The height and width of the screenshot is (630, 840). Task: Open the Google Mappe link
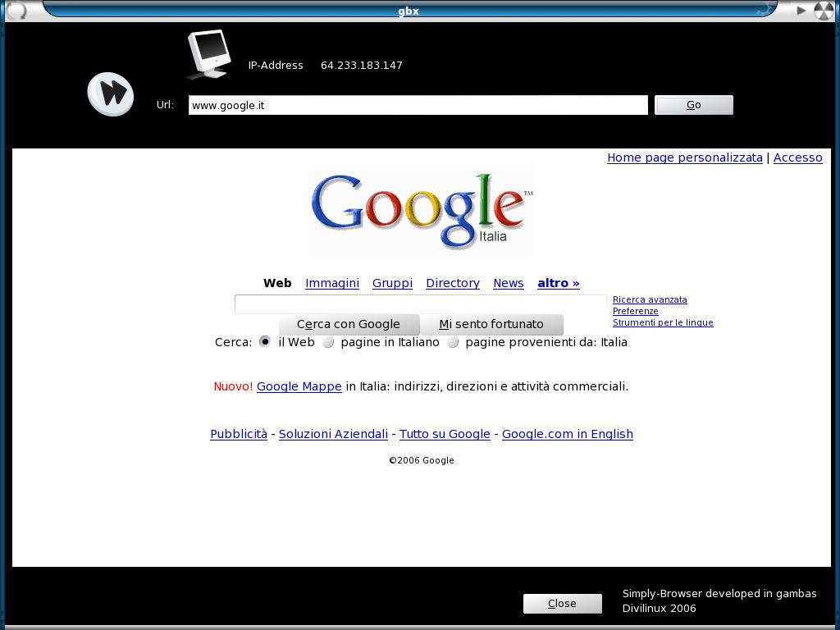(x=299, y=386)
